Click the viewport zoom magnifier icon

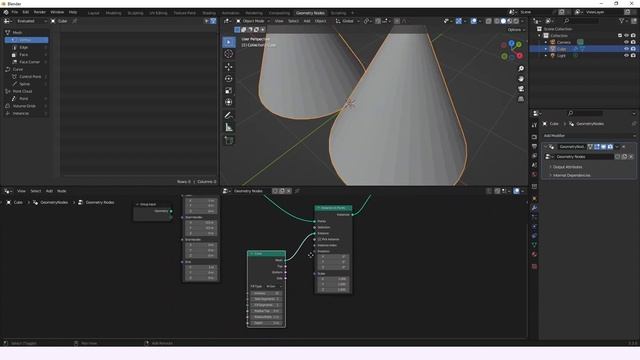coord(521,69)
